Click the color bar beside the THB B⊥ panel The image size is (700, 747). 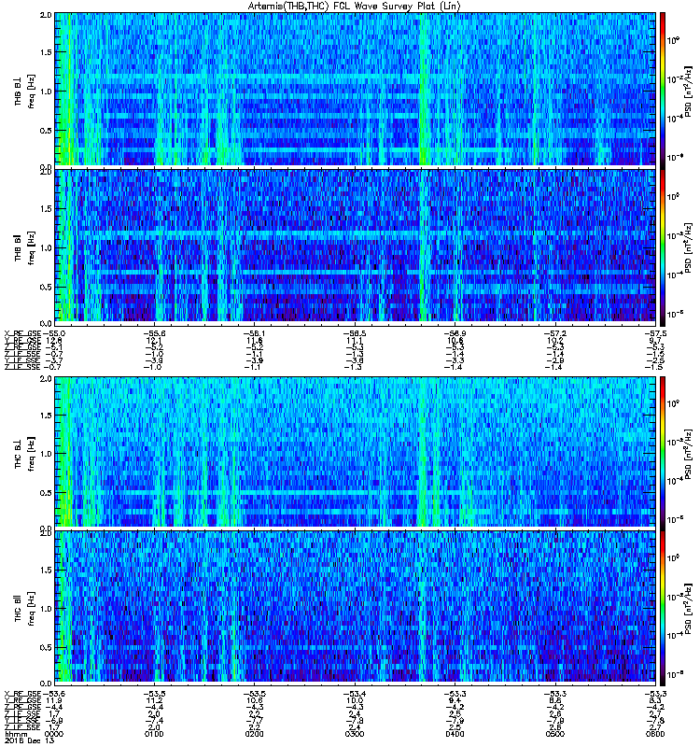click(x=662, y=89)
